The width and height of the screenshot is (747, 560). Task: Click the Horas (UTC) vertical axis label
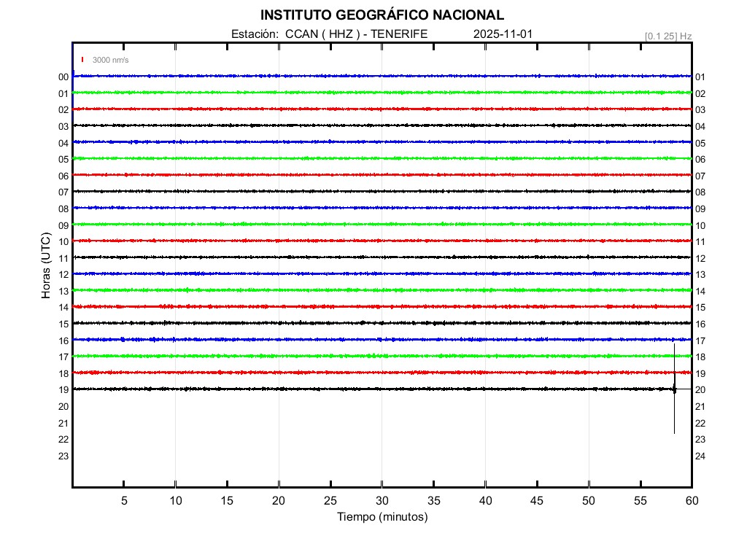(x=46, y=265)
